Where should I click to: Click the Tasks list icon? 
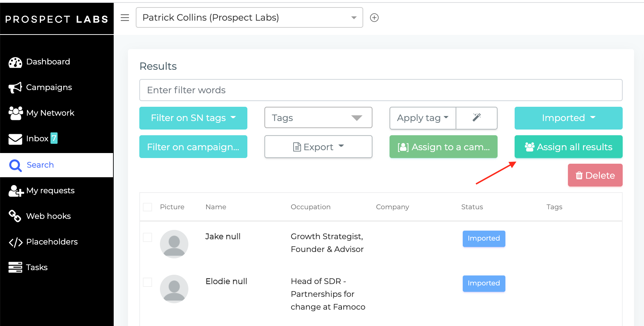(15, 267)
